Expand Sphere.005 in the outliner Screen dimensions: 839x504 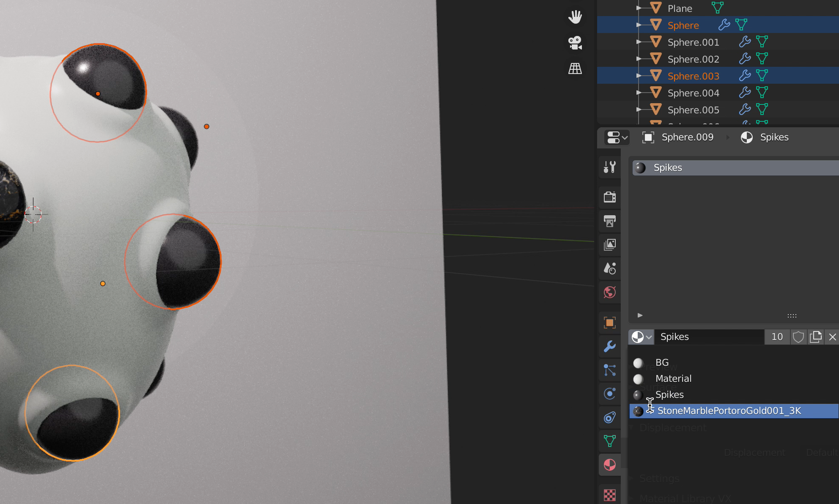(x=639, y=110)
